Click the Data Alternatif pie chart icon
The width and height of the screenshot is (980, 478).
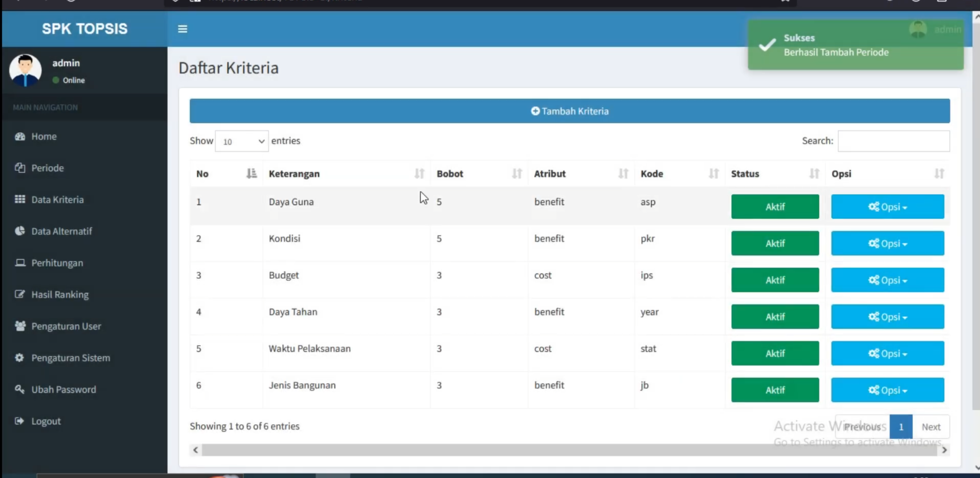pos(20,231)
